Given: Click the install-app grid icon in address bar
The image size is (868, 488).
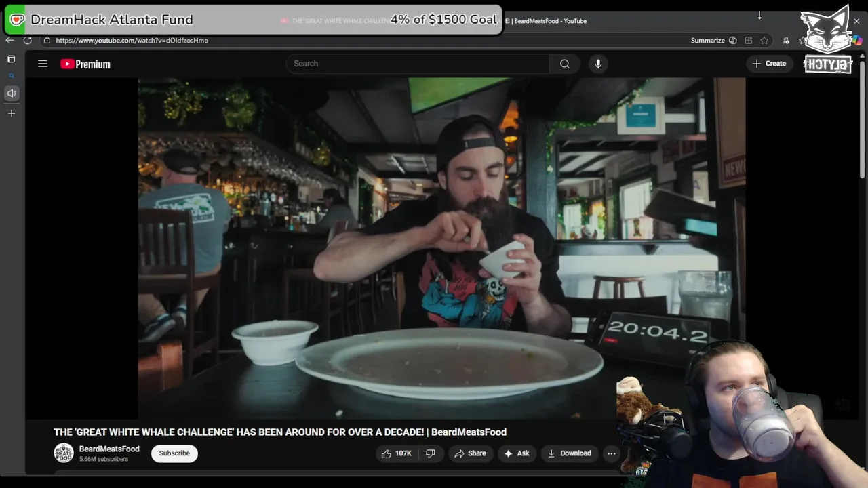Looking at the screenshot, I should point(749,41).
